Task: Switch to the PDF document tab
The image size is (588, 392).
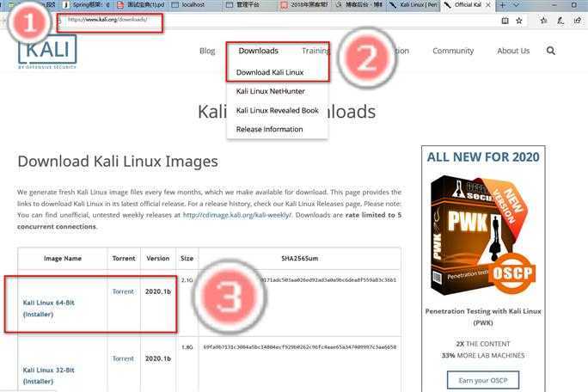Action: click(141, 5)
